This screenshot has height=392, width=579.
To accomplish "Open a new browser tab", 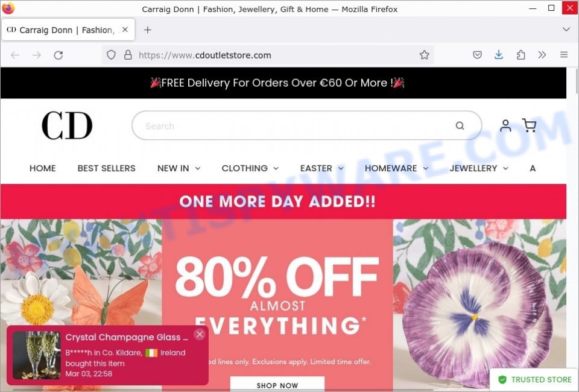I will tap(148, 30).
